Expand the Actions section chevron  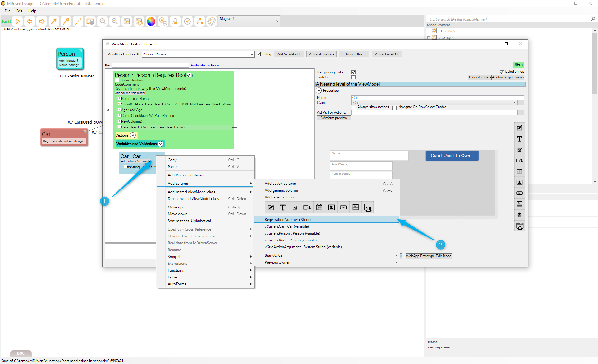click(x=133, y=135)
